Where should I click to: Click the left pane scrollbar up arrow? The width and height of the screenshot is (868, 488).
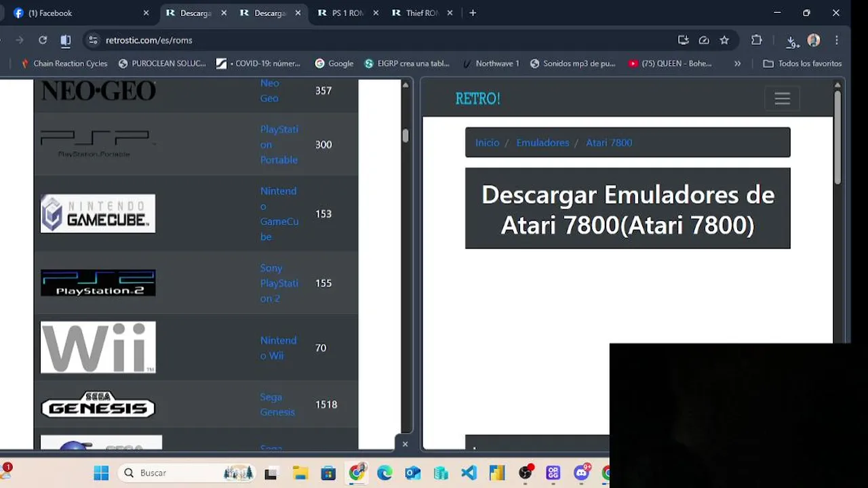pos(406,85)
